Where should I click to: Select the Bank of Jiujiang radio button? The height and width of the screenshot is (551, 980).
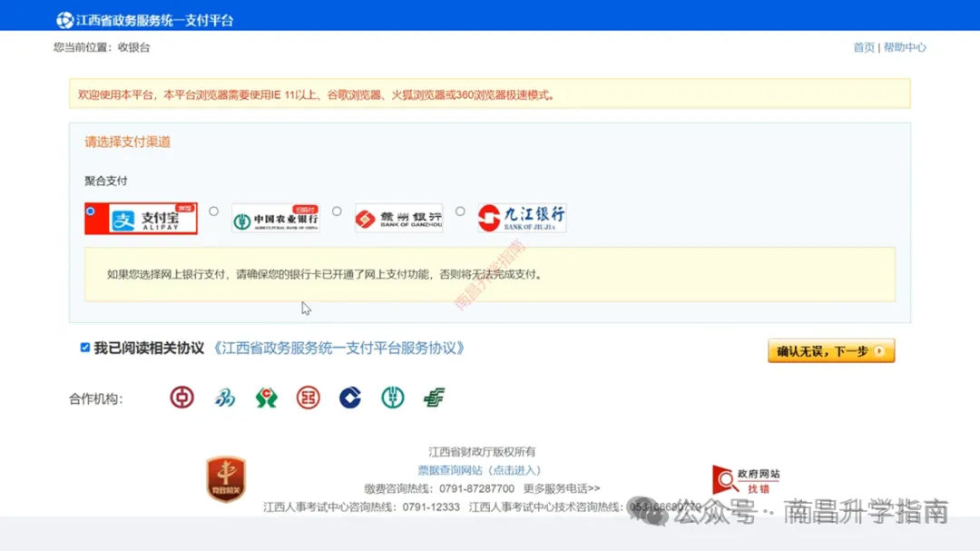click(460, 212)
